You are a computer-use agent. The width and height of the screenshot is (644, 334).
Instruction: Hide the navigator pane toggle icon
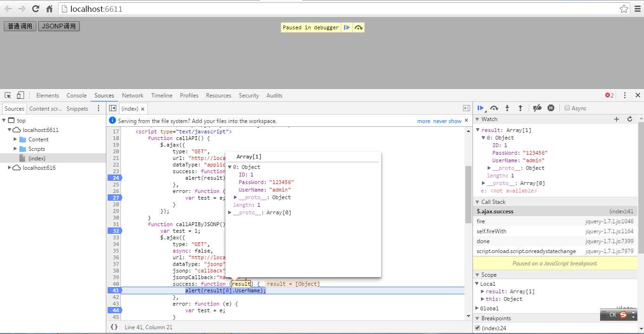(112, 108)
